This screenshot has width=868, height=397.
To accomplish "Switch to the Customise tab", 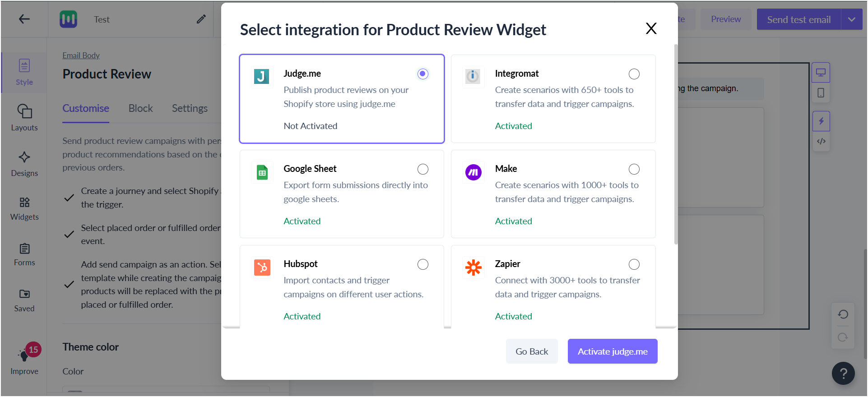I will (86, 108).
